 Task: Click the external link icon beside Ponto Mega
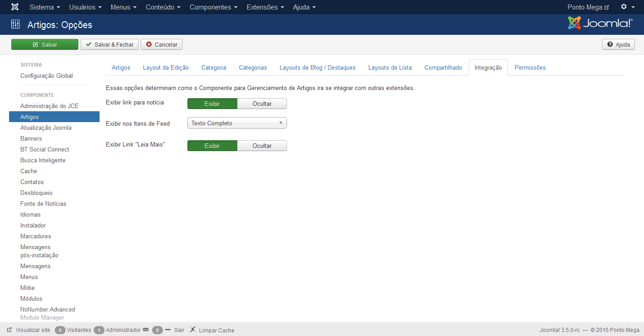(x=607, y=7)
